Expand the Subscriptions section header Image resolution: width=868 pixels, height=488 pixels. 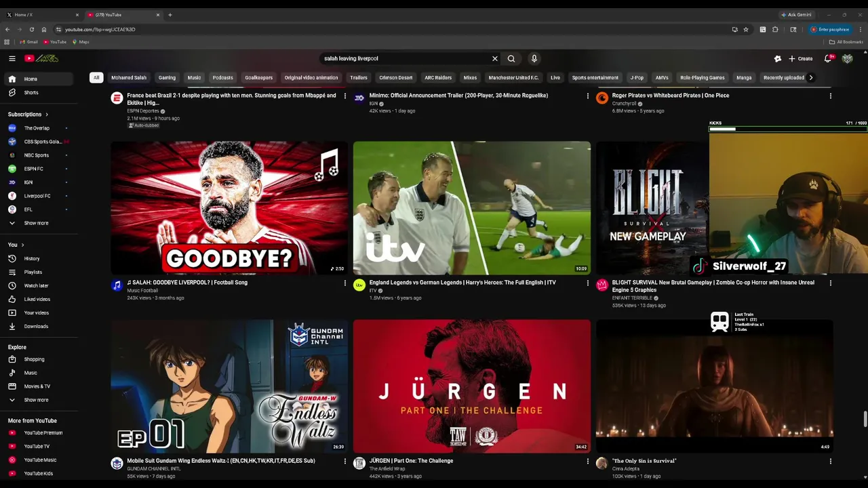point(28,114)
